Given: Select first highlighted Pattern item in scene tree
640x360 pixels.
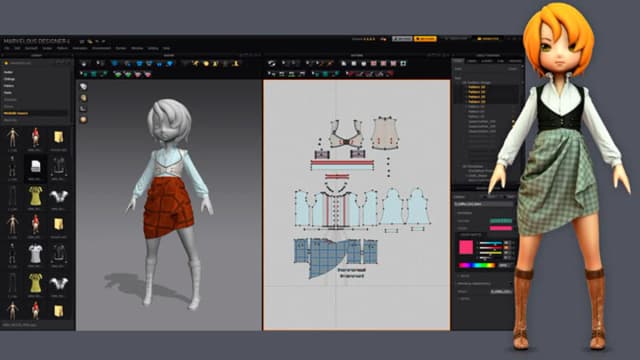Looking at the screenshot, I should point(476,87).
